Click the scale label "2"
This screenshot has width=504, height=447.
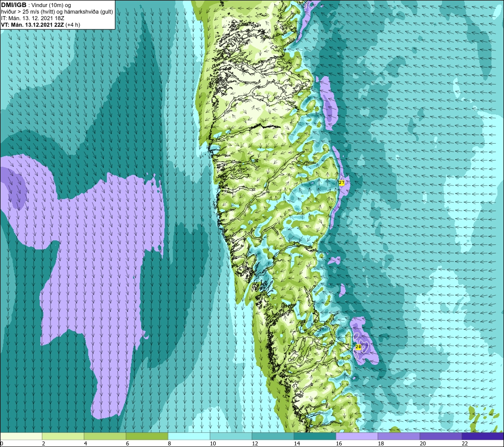(x=43, y=444)
